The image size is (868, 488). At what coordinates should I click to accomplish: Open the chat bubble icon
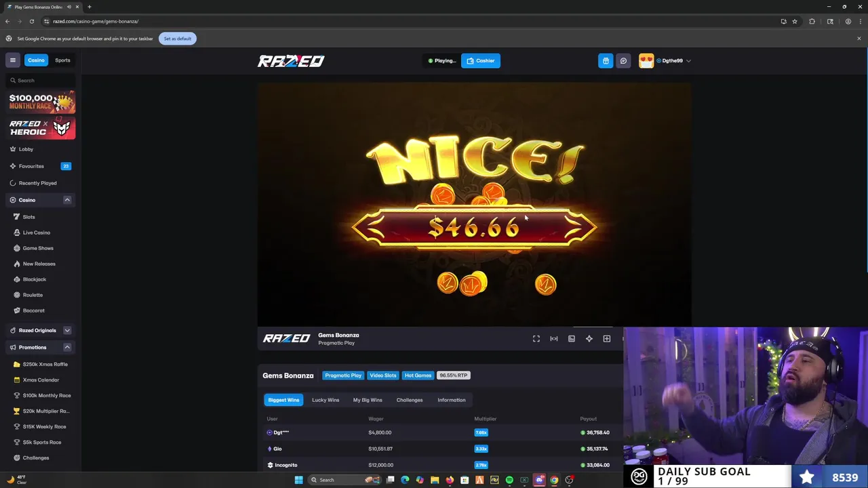click(623, 60)
